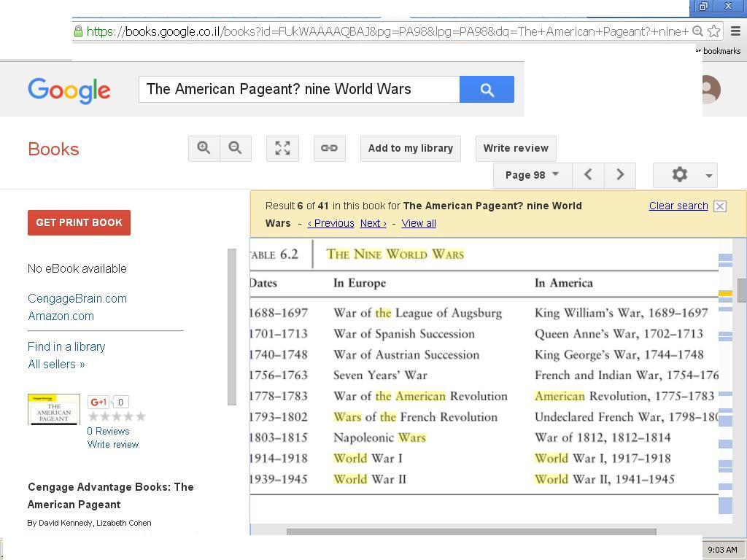Viewport: 747px width, 560px height.
Task: Click King William's War entry
Action: click(622, 313)
